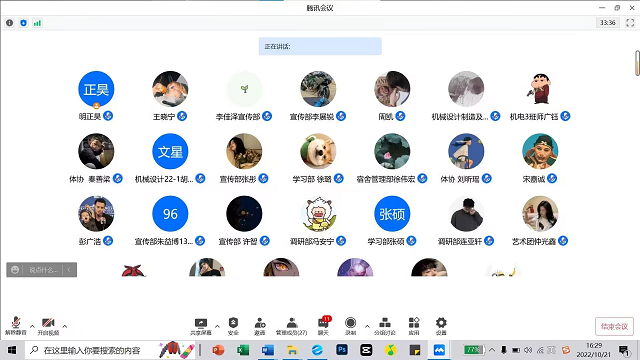This screenshot has width=640, height=360.
Task: Open the apps grid icon
Action: [x=414, y=327]
